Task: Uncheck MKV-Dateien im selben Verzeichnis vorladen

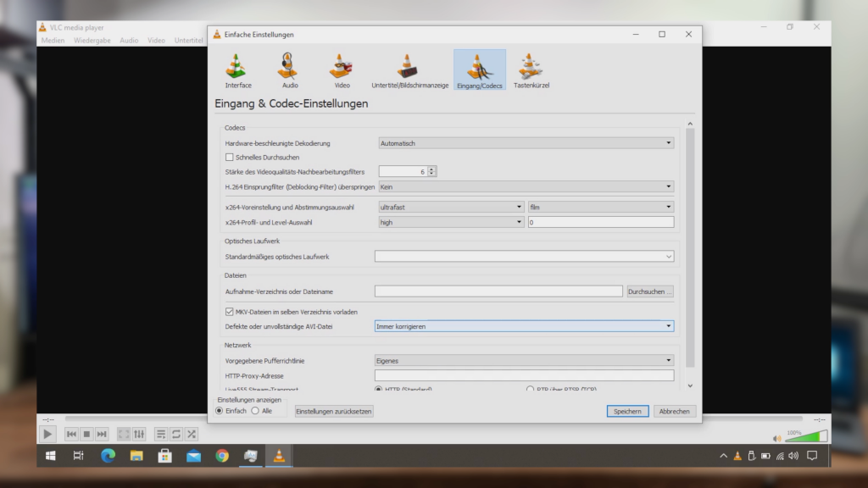Action: pos(230,312)
